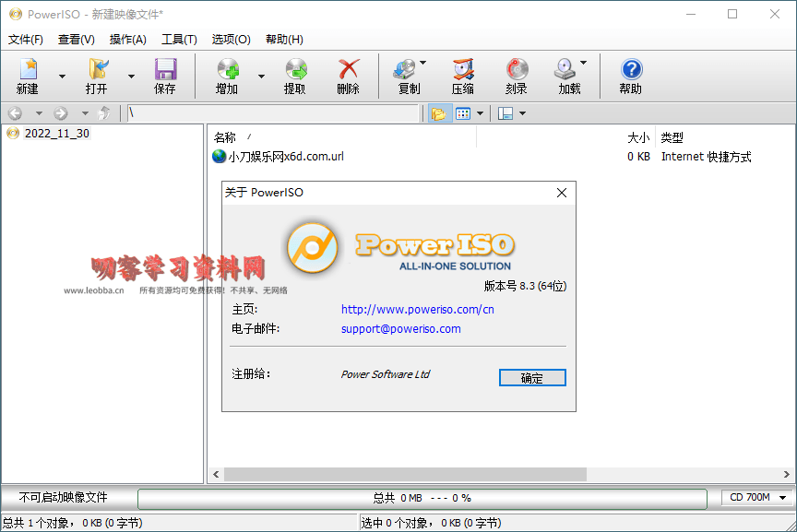The width and height of the screenshot is (797, 532).
Task: Open the 文件(F) menu
Action: click(26, 40)
